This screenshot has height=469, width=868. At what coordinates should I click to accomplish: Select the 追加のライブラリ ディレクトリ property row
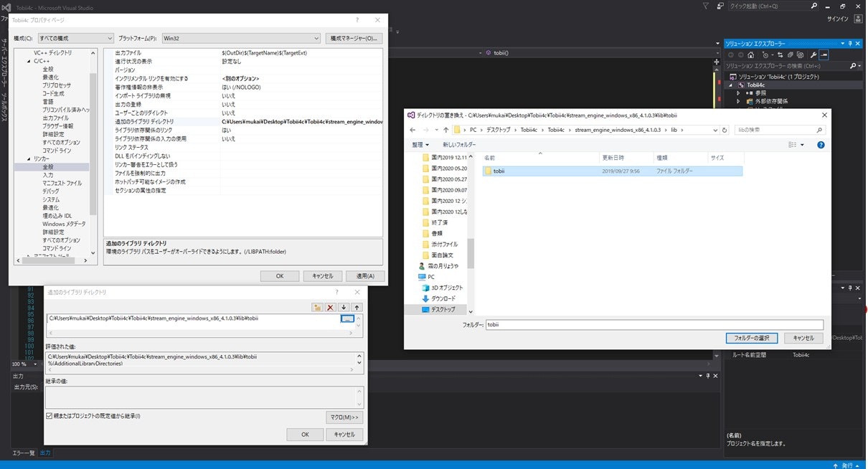[243, 122]
